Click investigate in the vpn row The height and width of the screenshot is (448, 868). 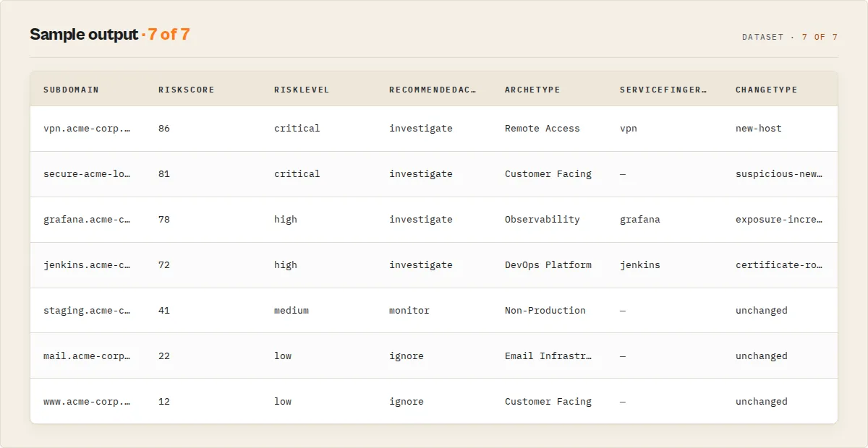421,129
